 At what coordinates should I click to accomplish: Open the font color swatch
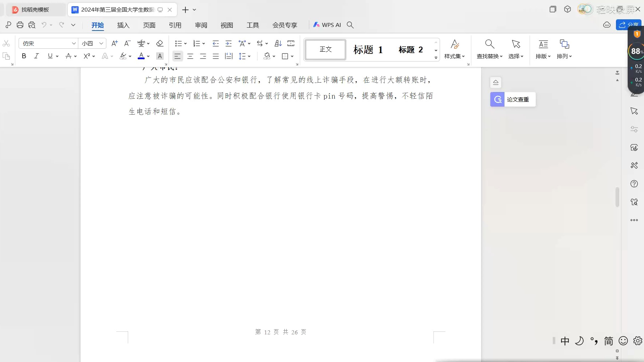[142, 56]
